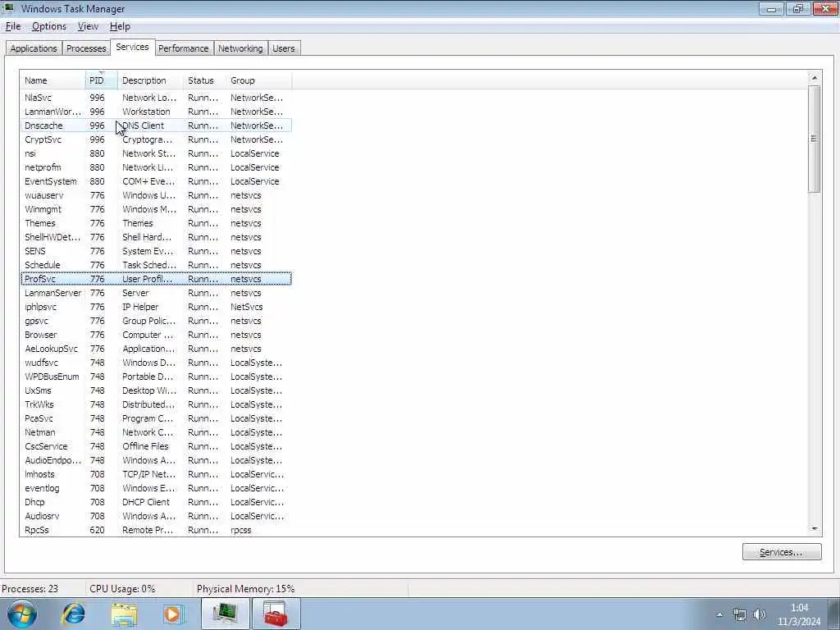Sort by the Name column header
This screenshot has width=840, height=630.
(52, 80)
